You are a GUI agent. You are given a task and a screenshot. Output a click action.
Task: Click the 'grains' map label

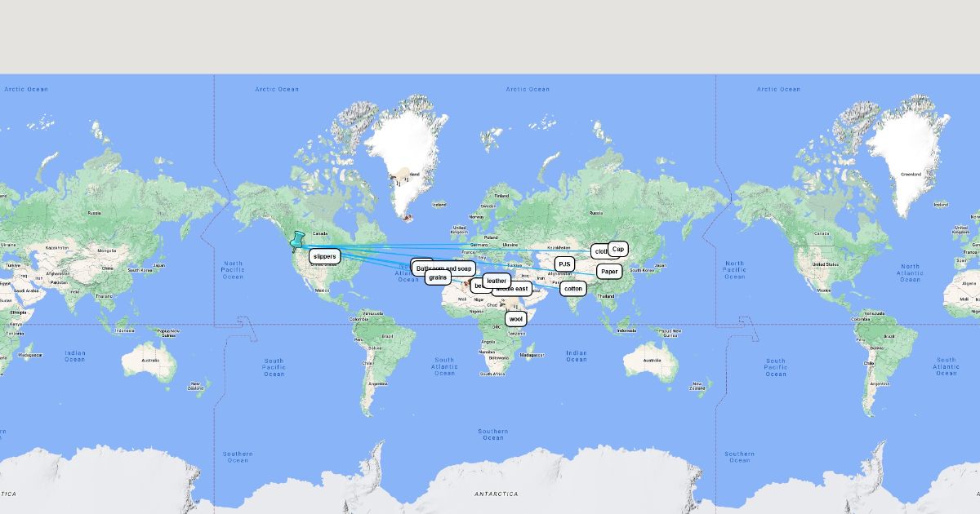pos(438,277)
